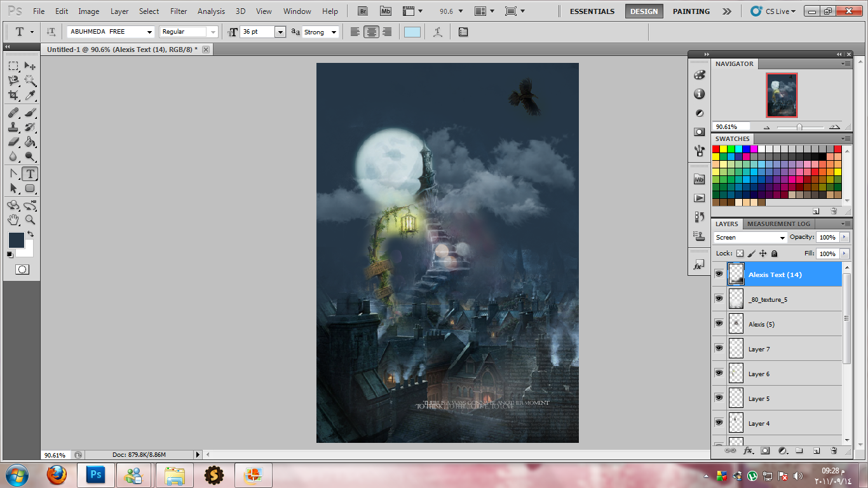868x488 pixels.
Task: Switch to the Measurement Log tab
Action: pos(778,224)
